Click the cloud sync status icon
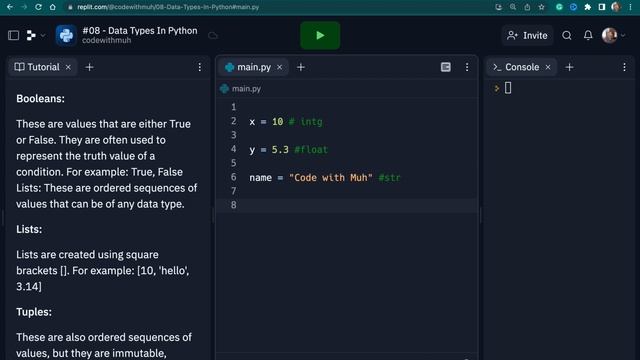The height and width of the screenshot is (360, 640). 213,36
